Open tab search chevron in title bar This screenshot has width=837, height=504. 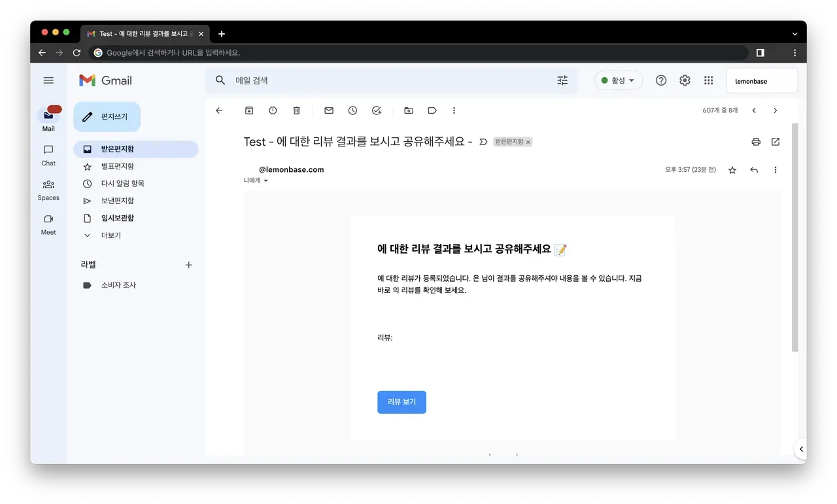point(795,34)
